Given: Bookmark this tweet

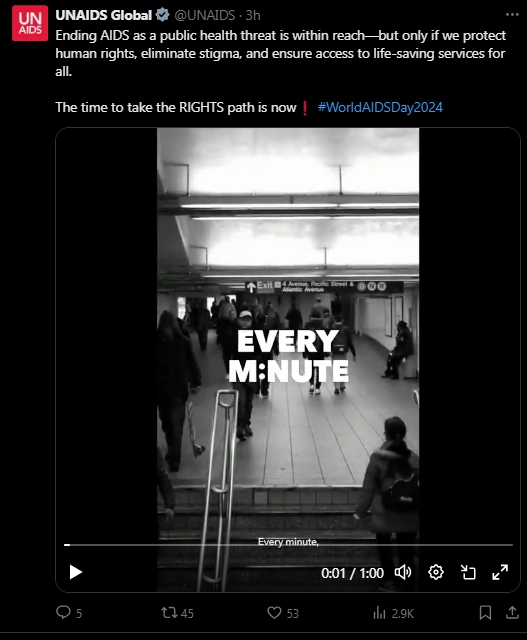Looking at the screenshot, I should [x=485, y=613].
